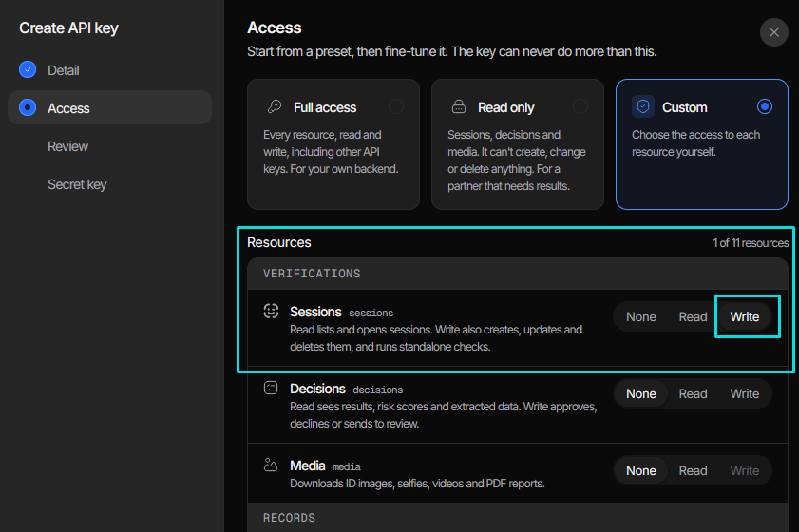
Task: Select the Access step in sidebar
Action: [x=109, y=107]
